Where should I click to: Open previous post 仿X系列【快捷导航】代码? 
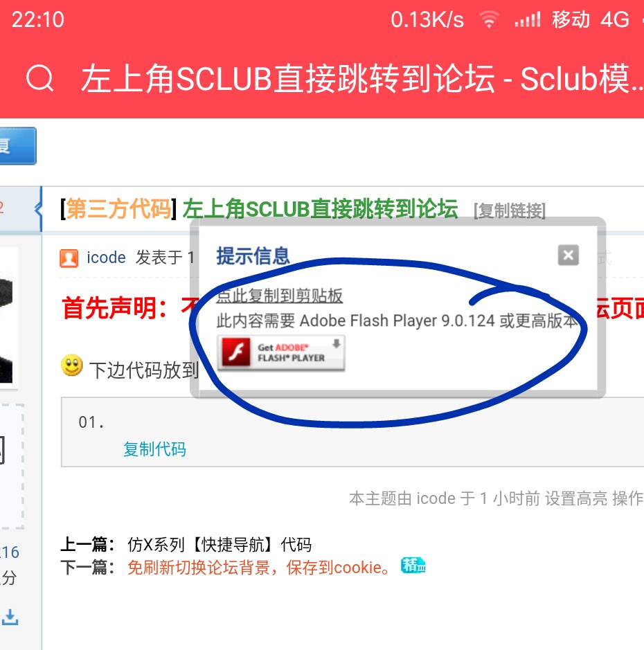[x=220, y=544]
